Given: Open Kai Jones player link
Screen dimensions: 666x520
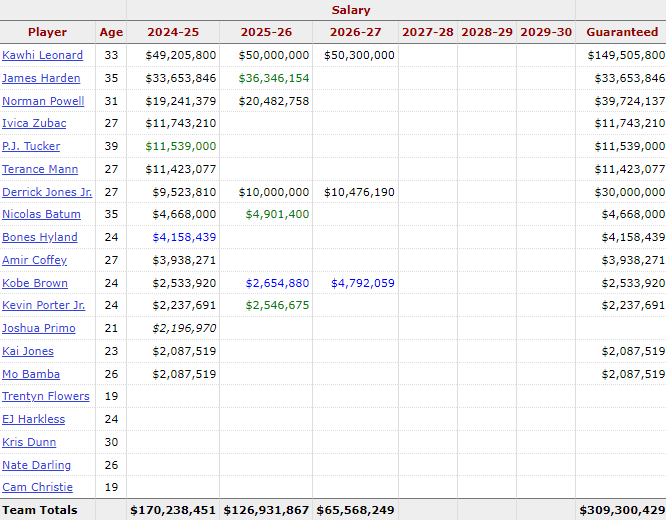Looking at the screenshot, I should pyautogui.click(x=28, y=351).
